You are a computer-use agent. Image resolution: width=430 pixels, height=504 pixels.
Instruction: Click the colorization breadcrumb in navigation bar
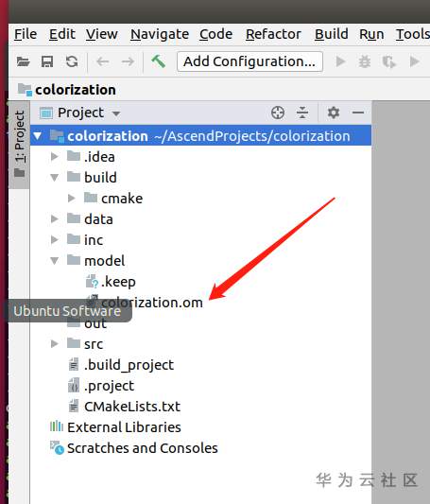[x=67, y=90]
